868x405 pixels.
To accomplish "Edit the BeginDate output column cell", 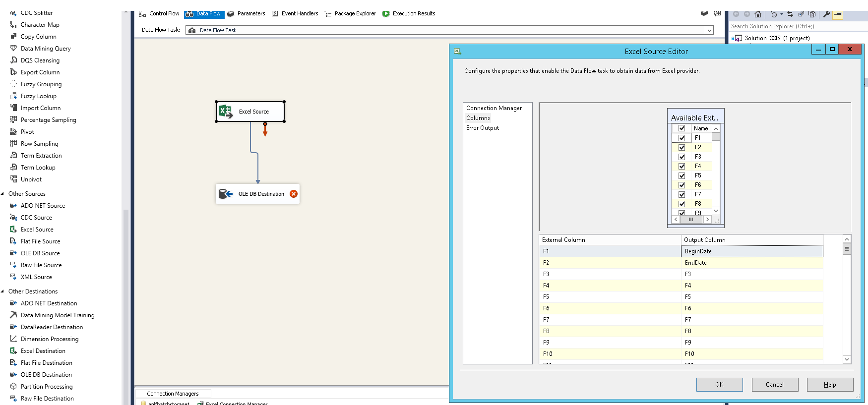I will [x=752, y=251].
